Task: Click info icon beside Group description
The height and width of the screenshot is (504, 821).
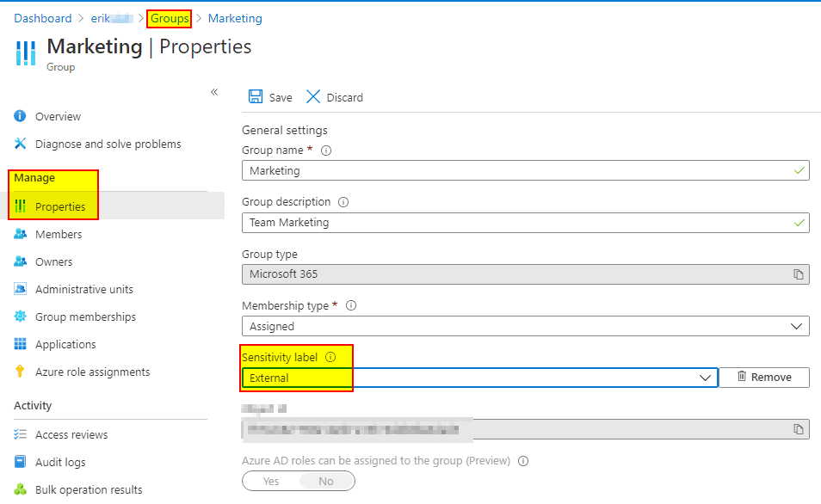Action: click(x=343, y=202)
